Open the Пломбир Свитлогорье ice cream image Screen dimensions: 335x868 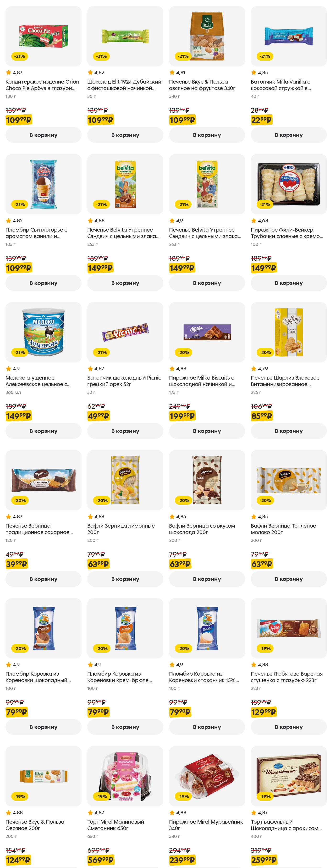(44, 184)
